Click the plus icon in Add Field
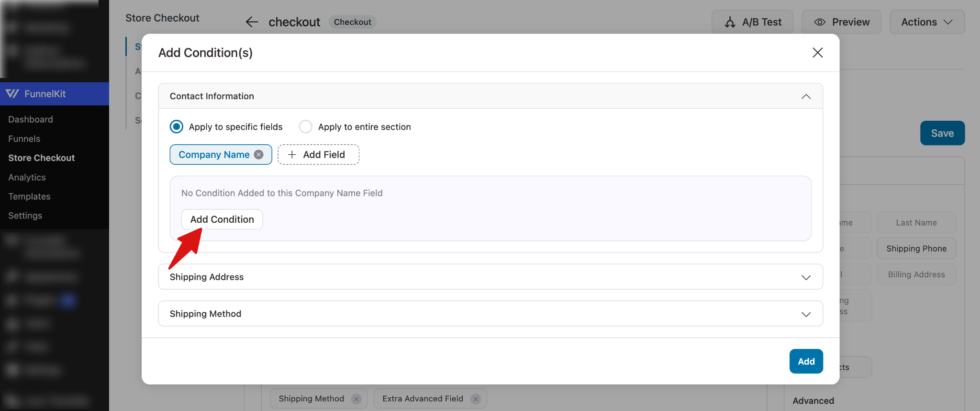980x411 pixels. coord(292,155)
